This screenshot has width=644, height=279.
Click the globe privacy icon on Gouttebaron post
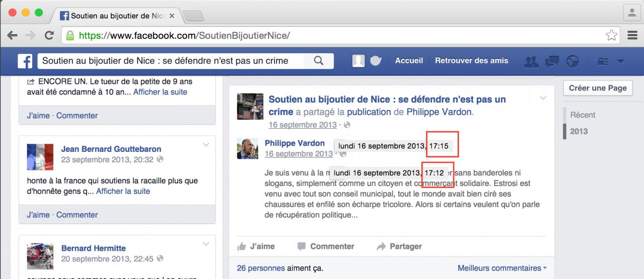tap(160, 159)
